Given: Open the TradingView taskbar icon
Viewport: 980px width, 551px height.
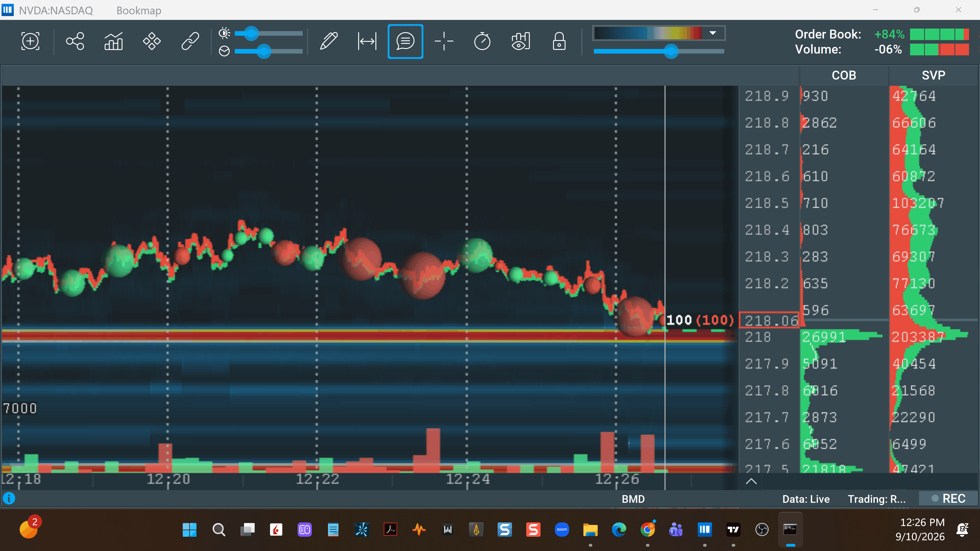Looking at the screenshot, I should (x=733, y=529).
